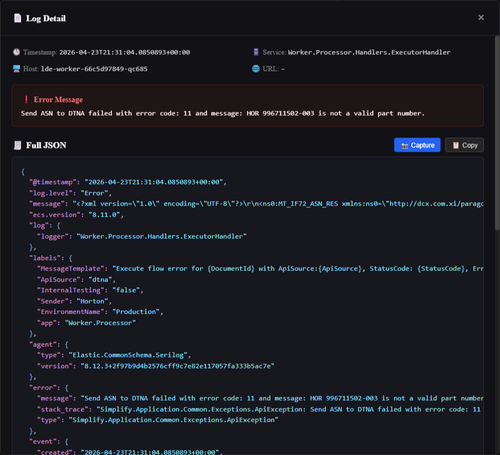Click the "type" ApiException JSON line

coord(158,420)
